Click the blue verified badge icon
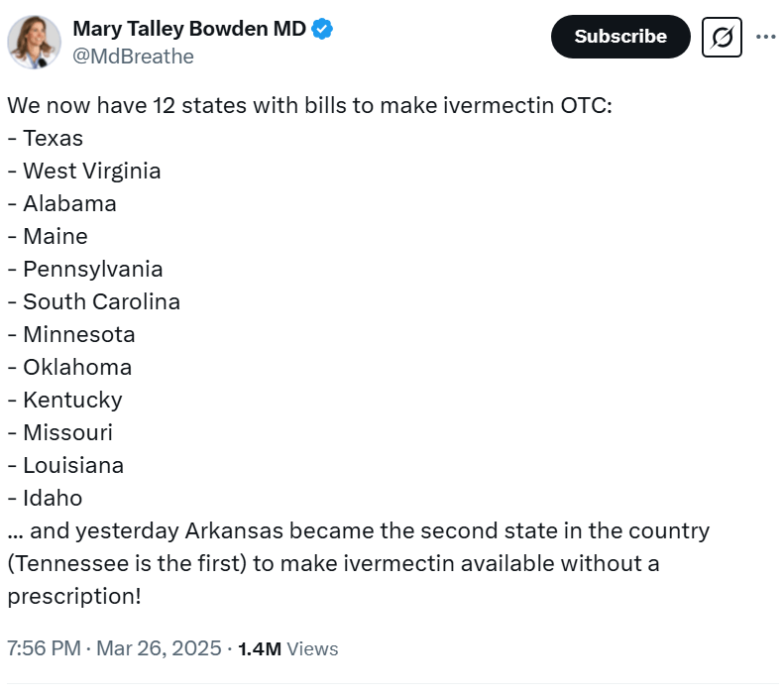Screen dimensions: 784x697 pos(322,29)
